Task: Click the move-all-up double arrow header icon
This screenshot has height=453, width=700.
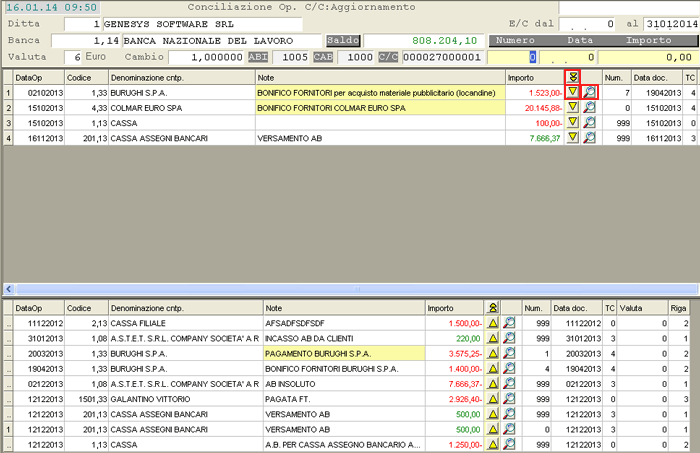Action: [492, 308]
